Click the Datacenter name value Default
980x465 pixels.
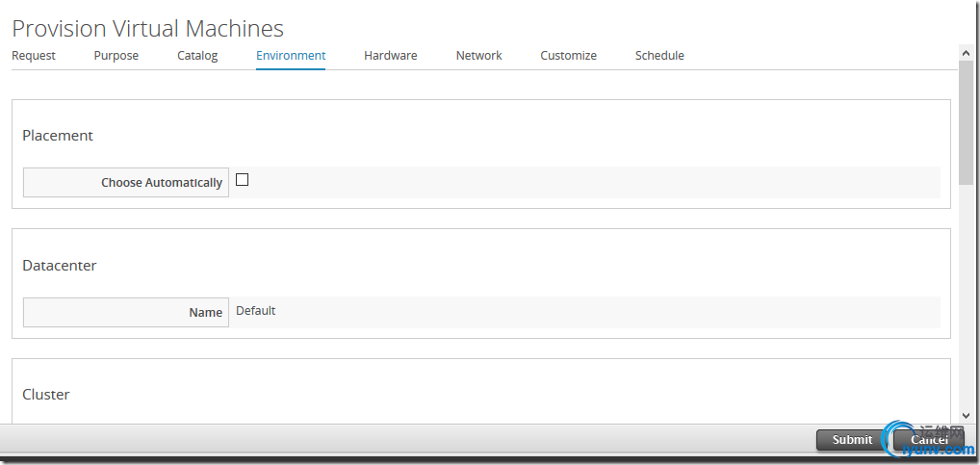click(x=256, y=311)
